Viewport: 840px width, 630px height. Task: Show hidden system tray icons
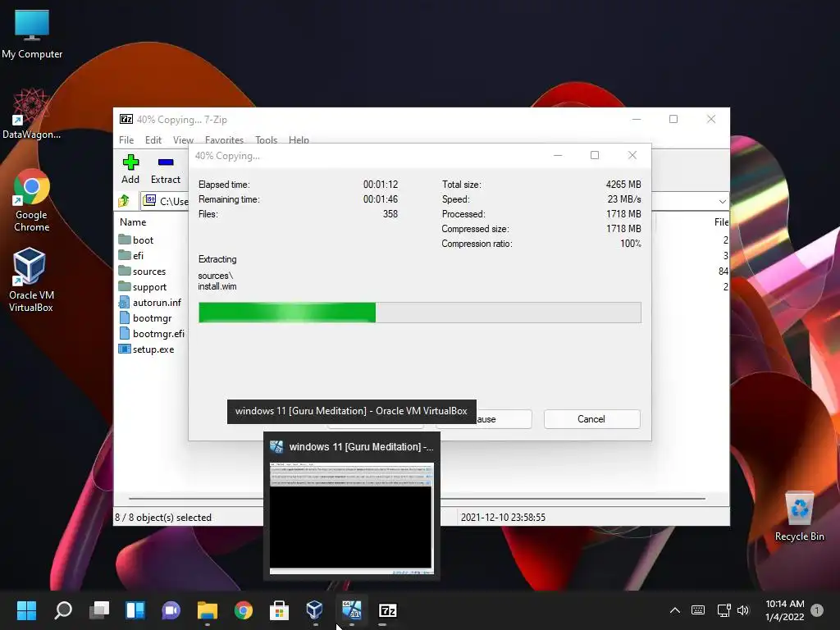(675, 610)
